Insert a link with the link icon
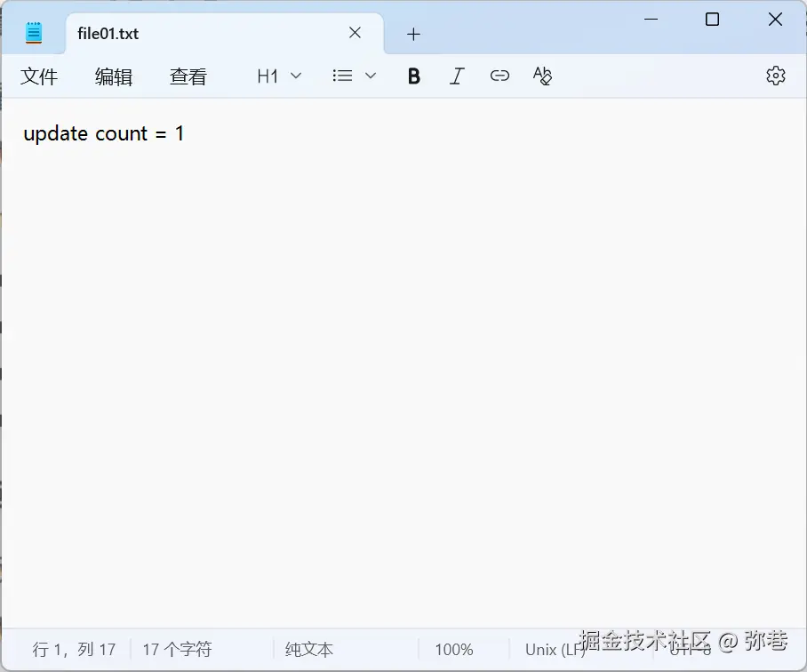807x672 pixels. (x=499, y=76)
